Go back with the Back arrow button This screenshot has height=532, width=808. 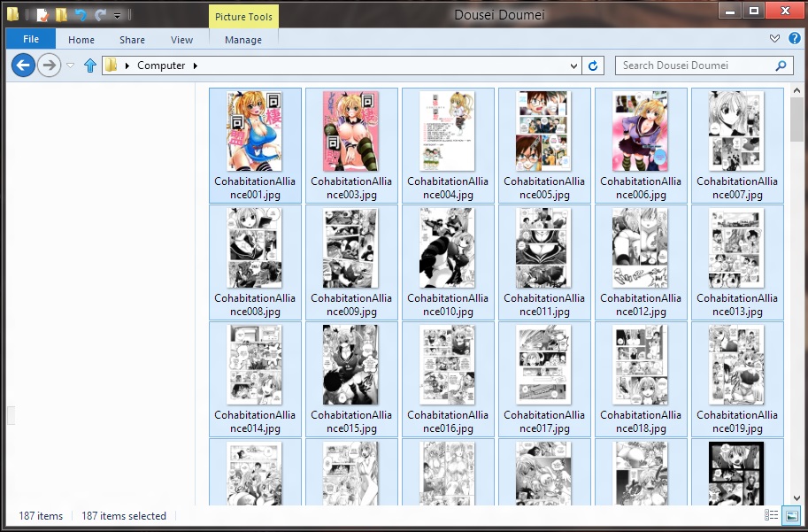[x=23, y=66]
